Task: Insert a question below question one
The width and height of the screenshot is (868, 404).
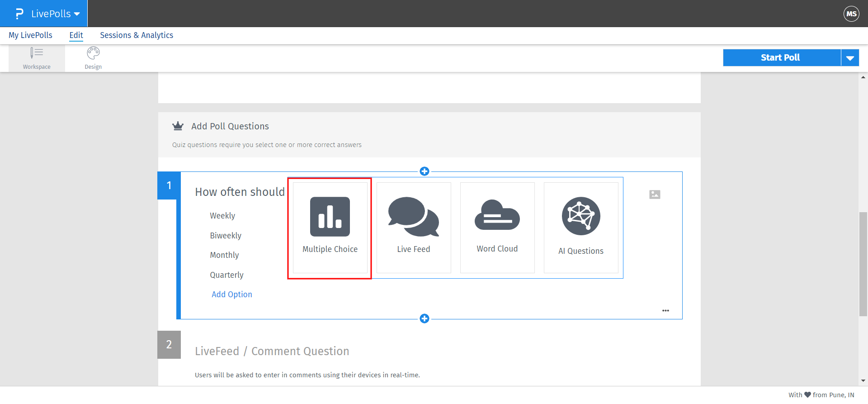Action: pos(424,318)
